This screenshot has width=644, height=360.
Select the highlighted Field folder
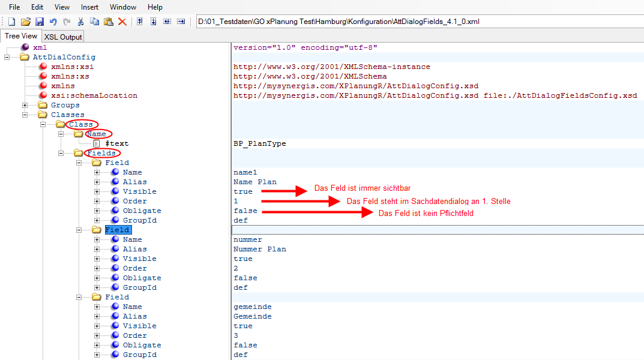coord(117,229)
